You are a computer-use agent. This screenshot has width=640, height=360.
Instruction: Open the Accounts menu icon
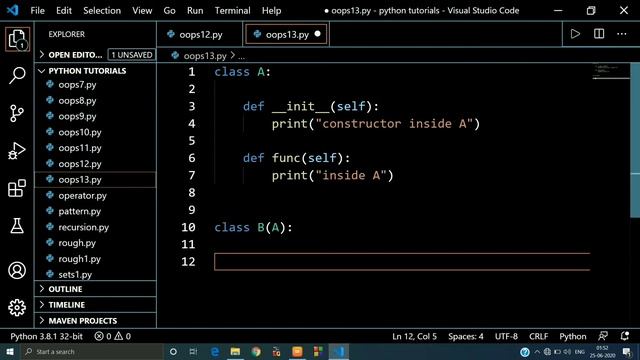[17, 270]
